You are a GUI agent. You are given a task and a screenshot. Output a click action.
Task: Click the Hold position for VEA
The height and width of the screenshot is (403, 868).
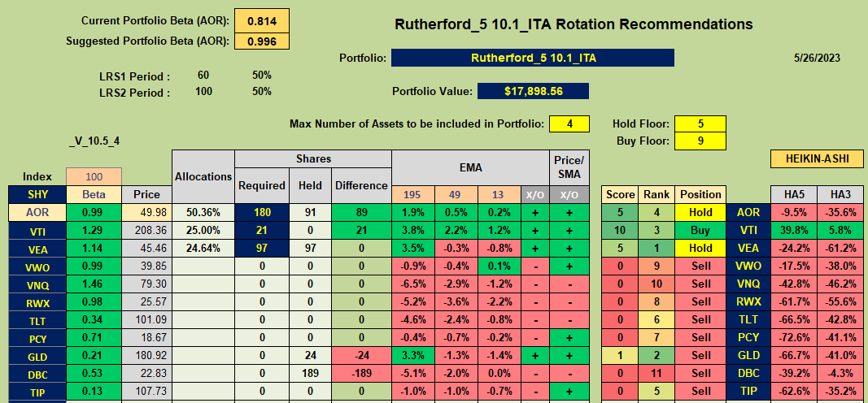[x=700, y=248]
